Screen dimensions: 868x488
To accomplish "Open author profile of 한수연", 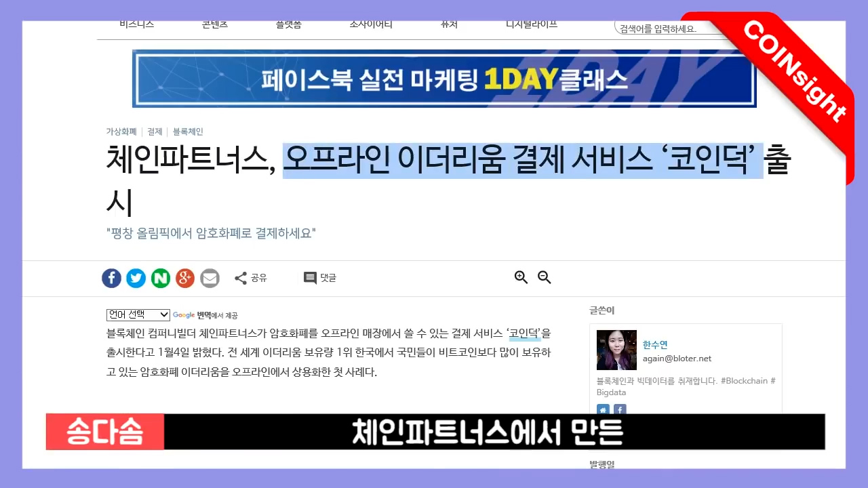I will pyautogui.click(x=654, y=344).
